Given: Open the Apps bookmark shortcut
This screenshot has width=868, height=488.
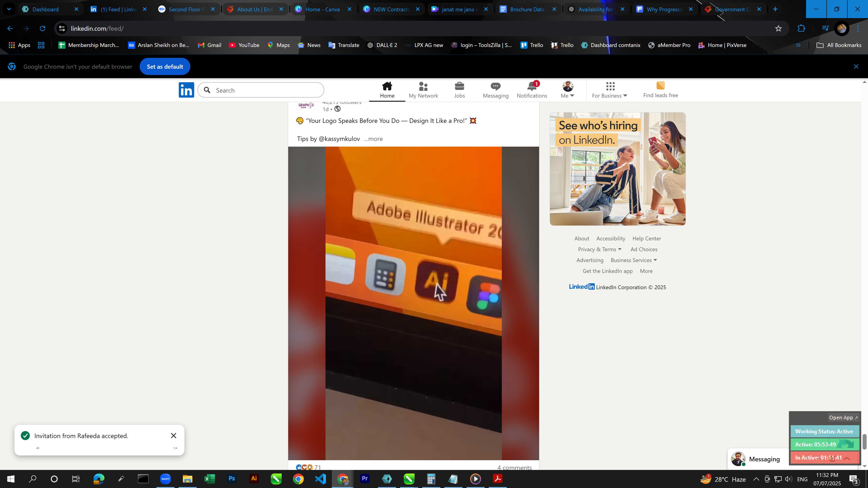Looking at the screenshot, I should 19,45.
